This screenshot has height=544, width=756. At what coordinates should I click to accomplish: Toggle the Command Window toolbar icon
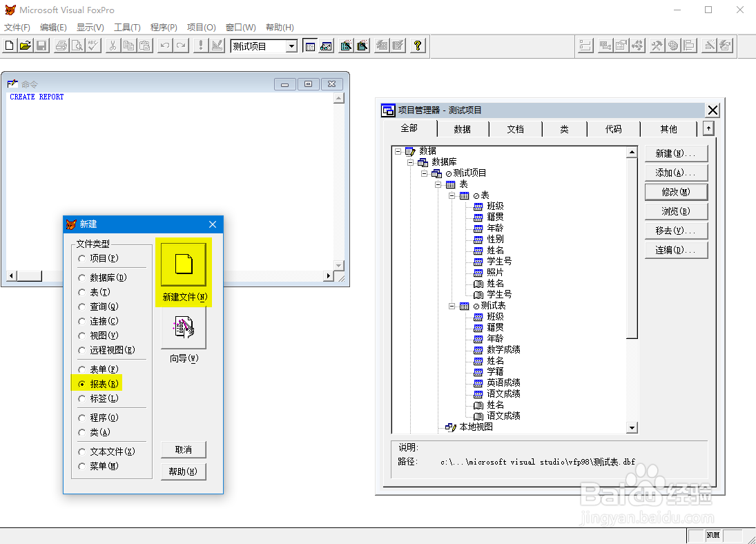pos(310,46)
